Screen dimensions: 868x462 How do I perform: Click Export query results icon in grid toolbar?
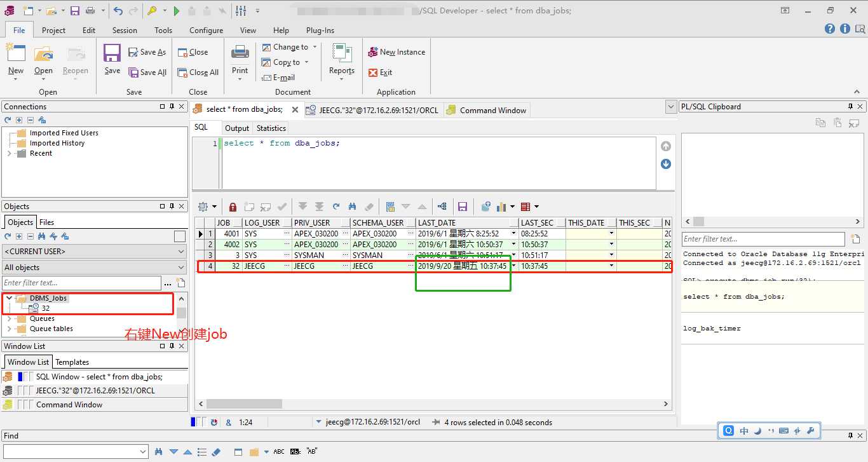click(486, 207)
